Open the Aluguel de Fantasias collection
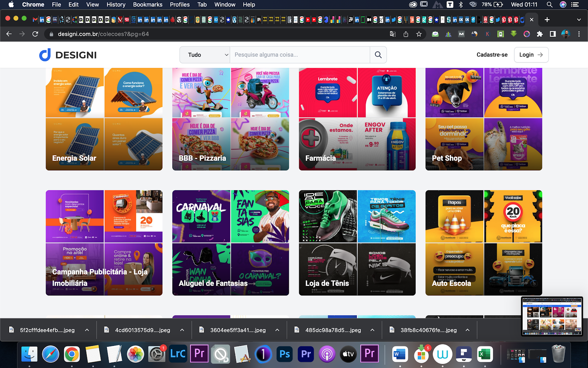This screenshot has height=368, width=588. click(230, 243)
